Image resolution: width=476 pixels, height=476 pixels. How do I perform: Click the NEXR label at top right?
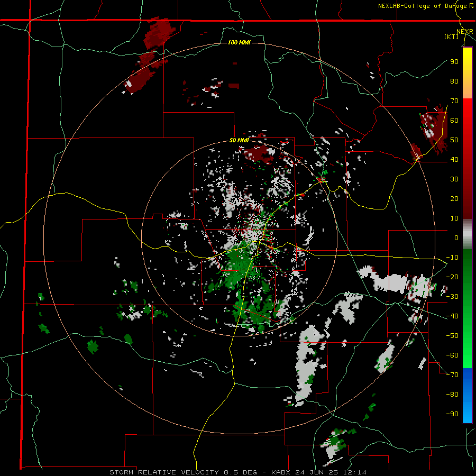tap(465, 32)
